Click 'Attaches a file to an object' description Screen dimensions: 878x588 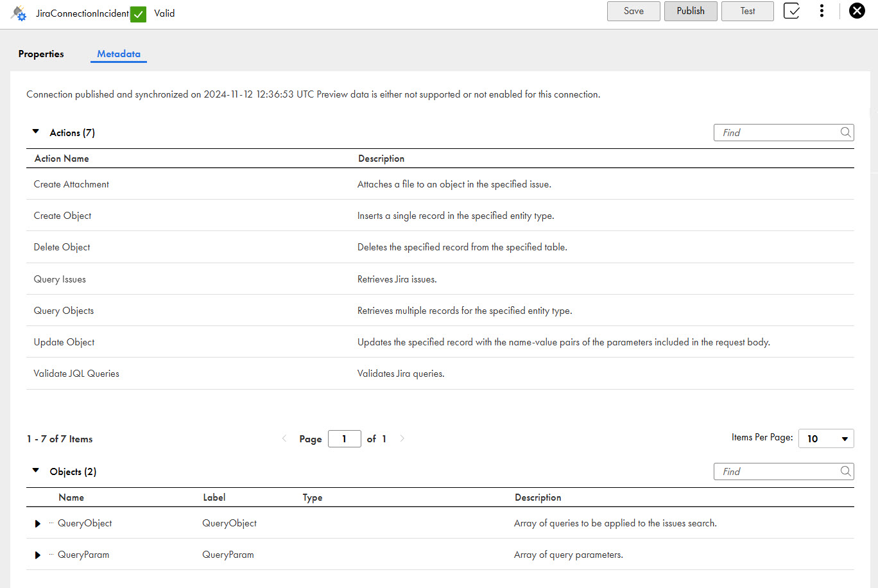click(454, 184)
